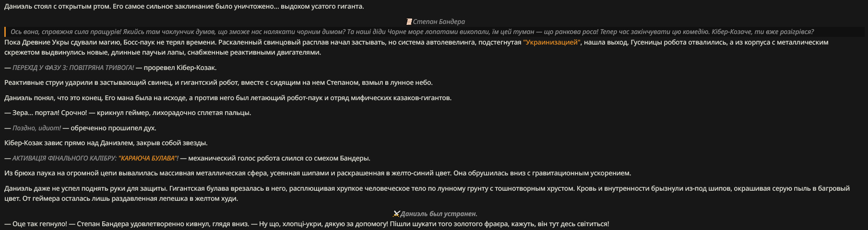
Task: Click the paragraph starting "Из брюха паука"
Action: click(x=318, y=173)
